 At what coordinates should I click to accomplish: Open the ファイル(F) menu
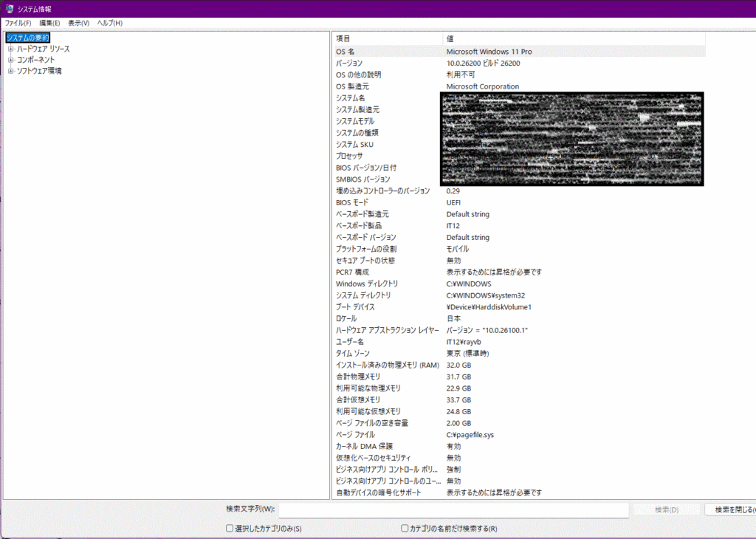[x=18, y=23]
